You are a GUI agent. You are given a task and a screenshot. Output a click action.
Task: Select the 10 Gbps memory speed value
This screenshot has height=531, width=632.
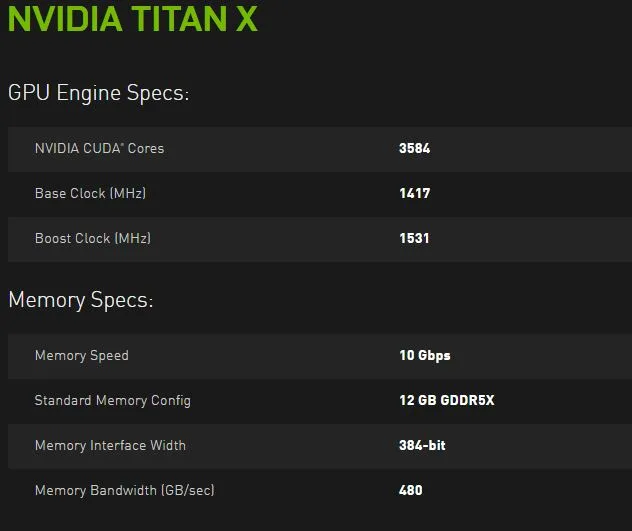[424, 355]
